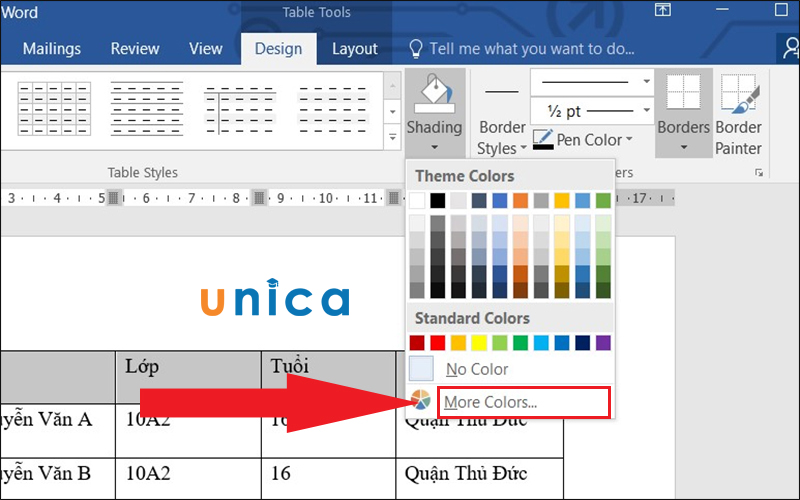Expand the Pen Color dropdown arrow

629,139
